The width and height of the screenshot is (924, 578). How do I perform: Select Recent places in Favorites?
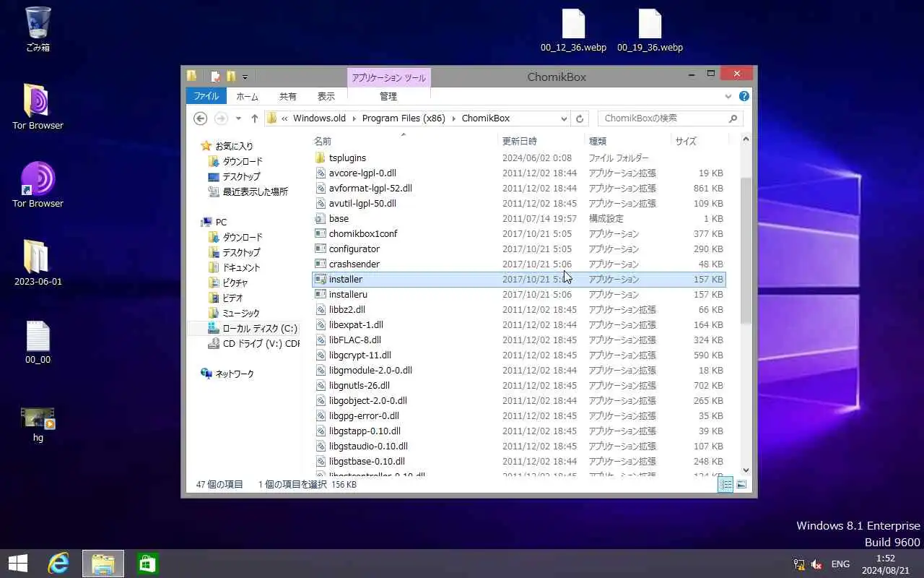(248, 191)
